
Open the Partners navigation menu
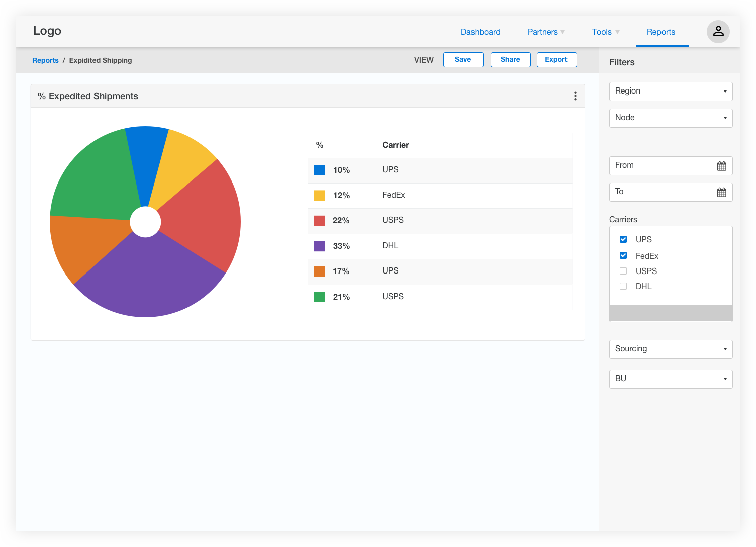click(546, 32)
